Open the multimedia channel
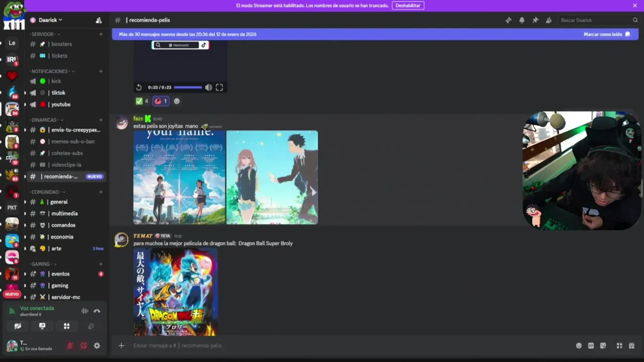 tap(66, 214)
